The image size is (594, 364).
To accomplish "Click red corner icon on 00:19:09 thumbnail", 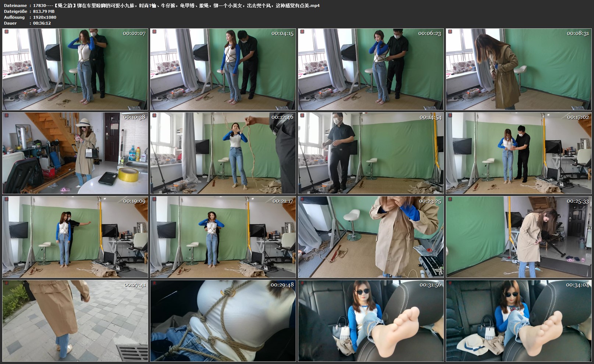I will click(x=6, y=200).
